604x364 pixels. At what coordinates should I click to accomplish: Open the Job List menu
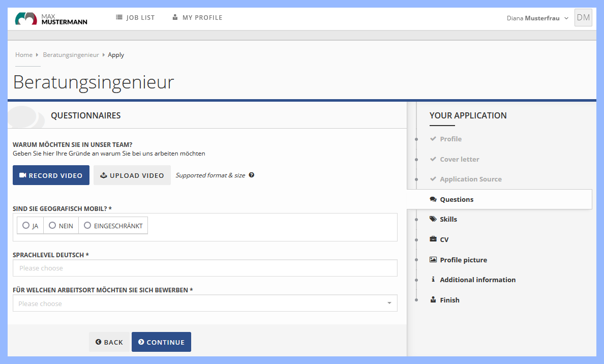point(135,18)
